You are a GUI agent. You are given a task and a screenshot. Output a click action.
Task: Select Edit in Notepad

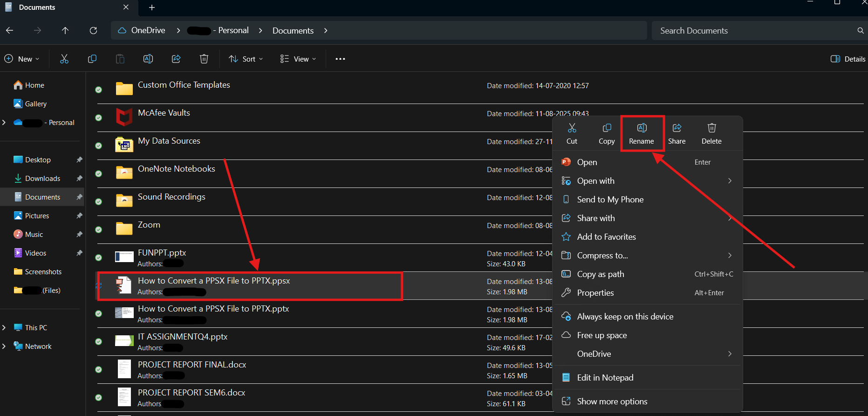point(647,378)
